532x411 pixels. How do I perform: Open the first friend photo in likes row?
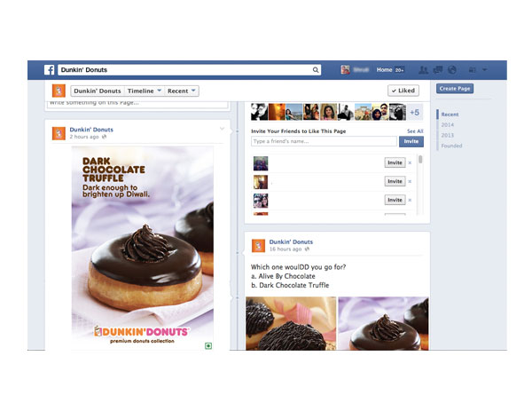pyautogui.click(x=259, y=112)
